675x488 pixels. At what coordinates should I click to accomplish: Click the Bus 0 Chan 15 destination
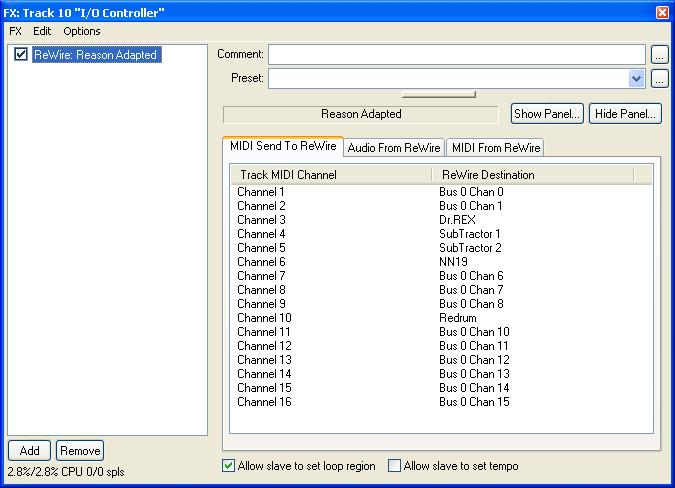tap(474, 402)
